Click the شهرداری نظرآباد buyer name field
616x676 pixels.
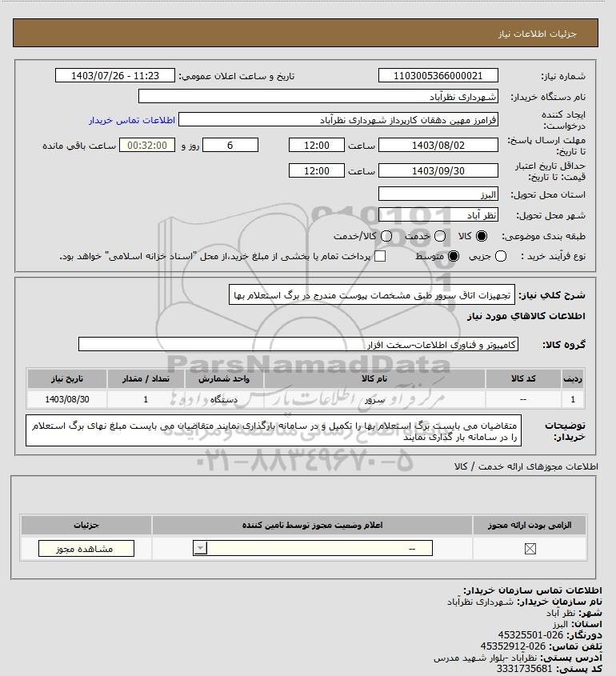click(318, 97)
